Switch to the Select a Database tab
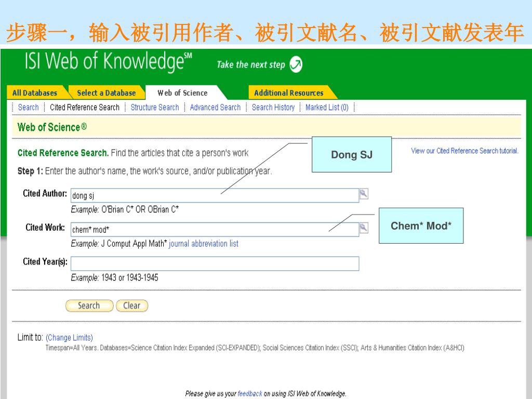The image size is (532, 399). tap(106, 92)
